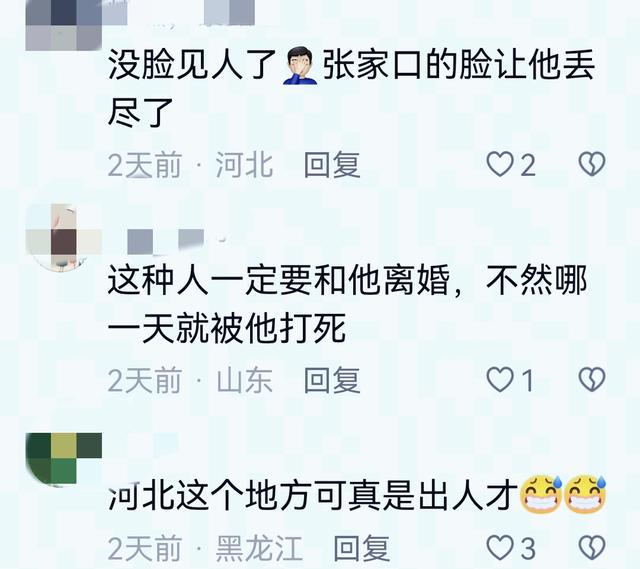Dislike the 黑龙江 comment with broken heart

(x=592, y=548)
